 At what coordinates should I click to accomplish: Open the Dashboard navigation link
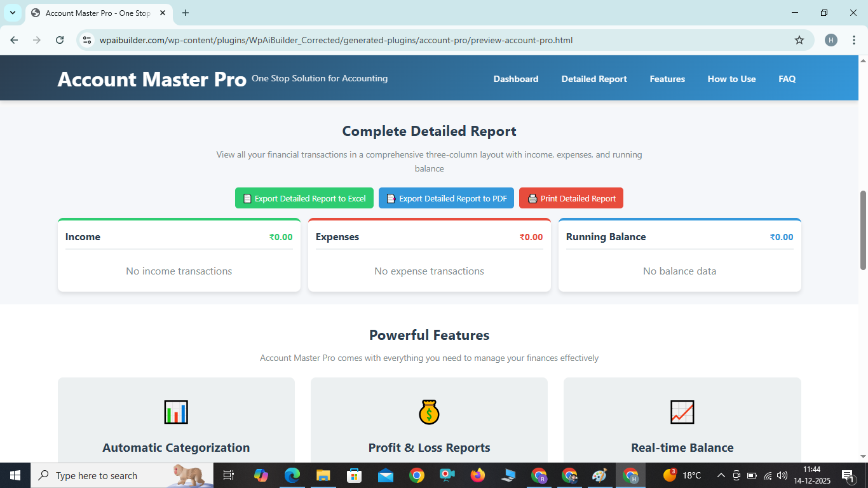click(x=515, y=79)
